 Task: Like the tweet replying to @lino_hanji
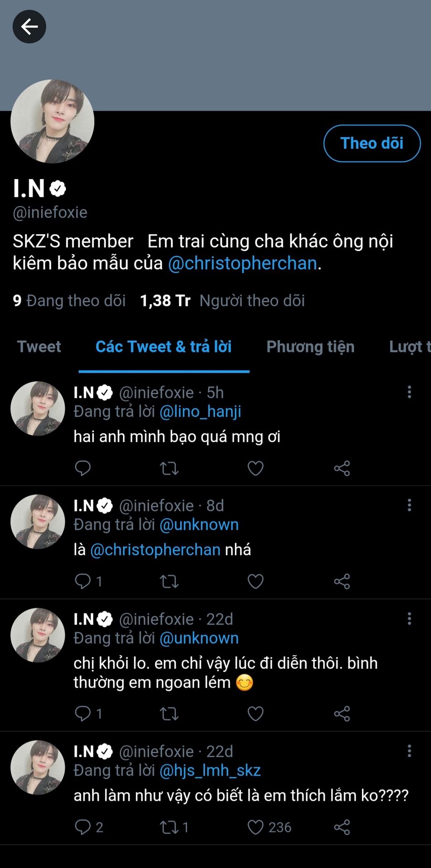pyautogui.click(x=255, y=468)
